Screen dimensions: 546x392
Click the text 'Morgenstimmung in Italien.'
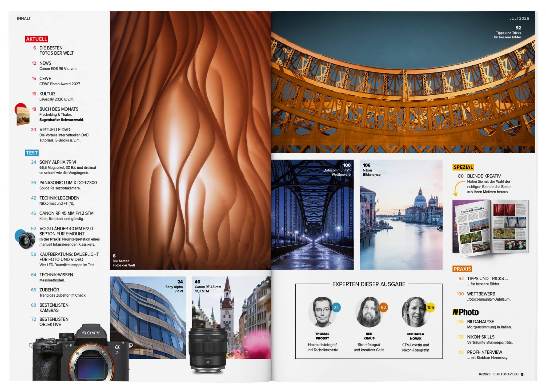coord(489,327)
